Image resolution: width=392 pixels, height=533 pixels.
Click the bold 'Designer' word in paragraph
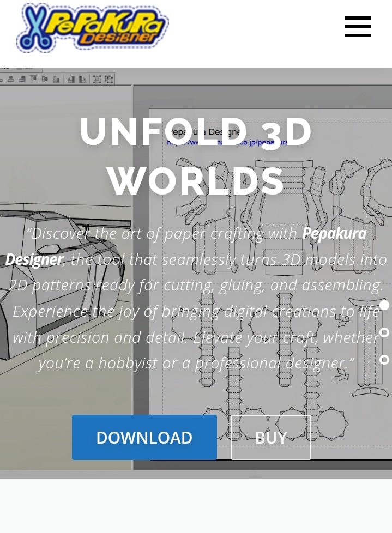tap(34, 260)
